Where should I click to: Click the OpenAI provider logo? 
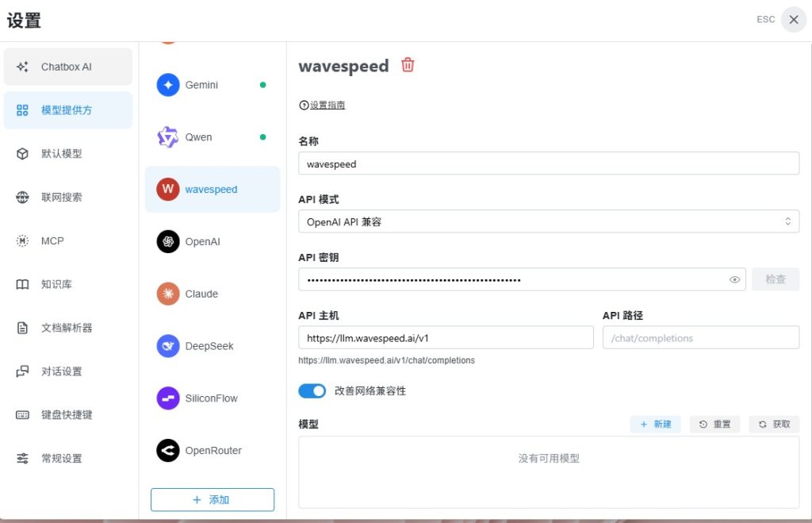[168, 241]
